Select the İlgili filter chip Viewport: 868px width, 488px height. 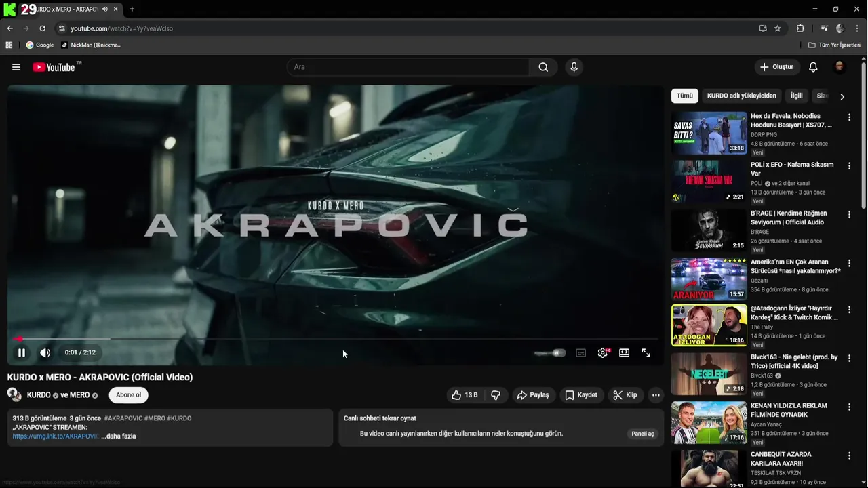click(x=797, y=96)
